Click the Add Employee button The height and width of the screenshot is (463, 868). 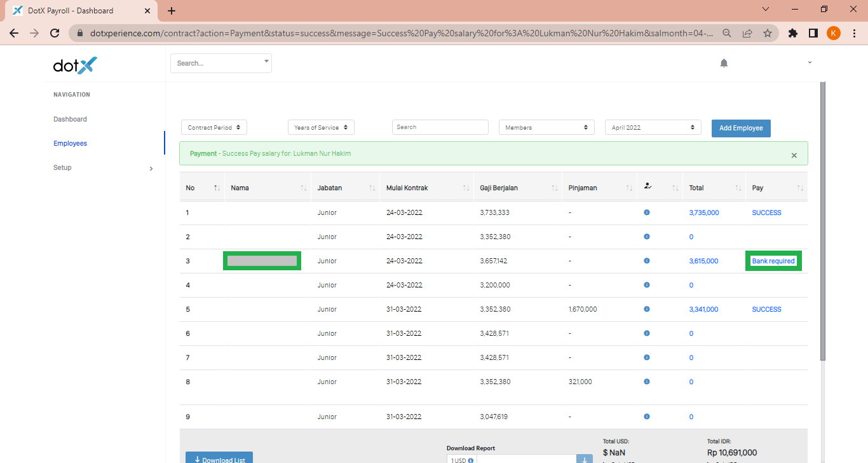pyautogui.click(x=741, y=128)
